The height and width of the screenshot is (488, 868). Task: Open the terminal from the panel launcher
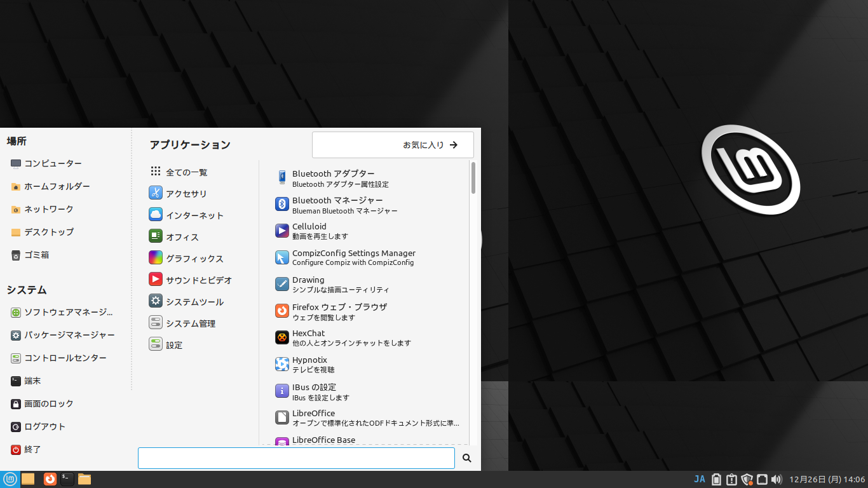tap(67, 479)
